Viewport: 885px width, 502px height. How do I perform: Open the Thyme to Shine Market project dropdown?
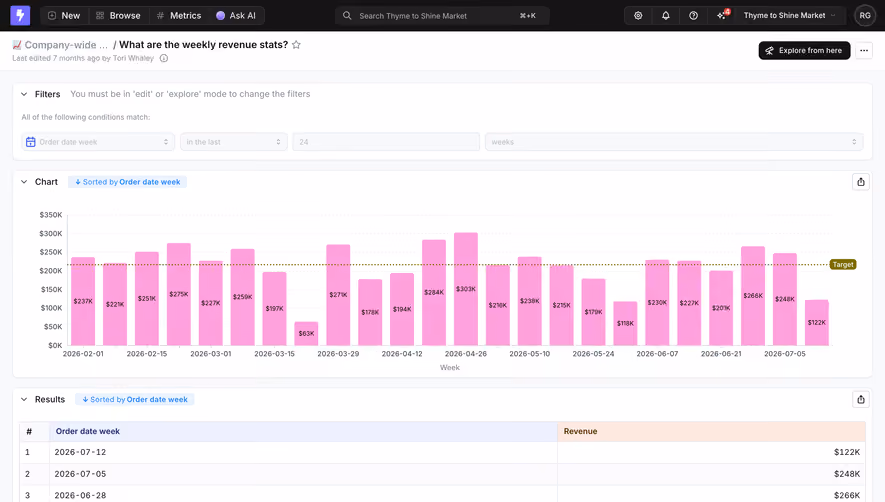tap(790, 16)
